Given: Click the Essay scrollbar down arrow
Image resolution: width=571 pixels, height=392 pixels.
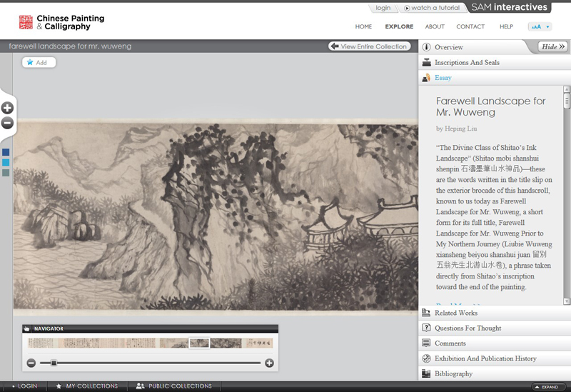Looking at the screenshot, I should (567, 301).
